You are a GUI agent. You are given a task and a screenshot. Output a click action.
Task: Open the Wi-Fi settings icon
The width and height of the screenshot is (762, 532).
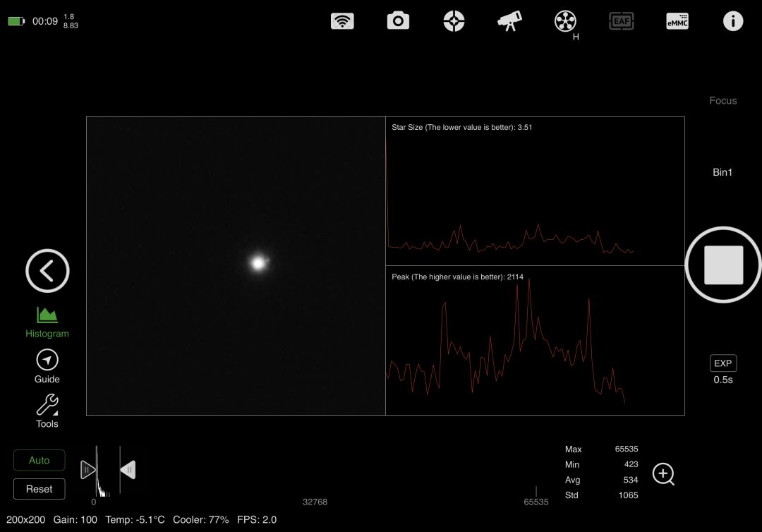click(342, 21)
